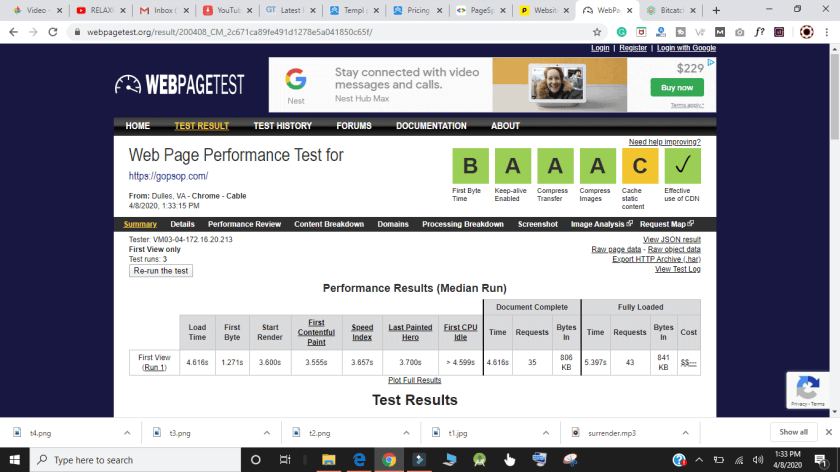The width and height of the screenshot is (840, 472).
Task: Open a new browser tab
Action: tap(716, 10)
